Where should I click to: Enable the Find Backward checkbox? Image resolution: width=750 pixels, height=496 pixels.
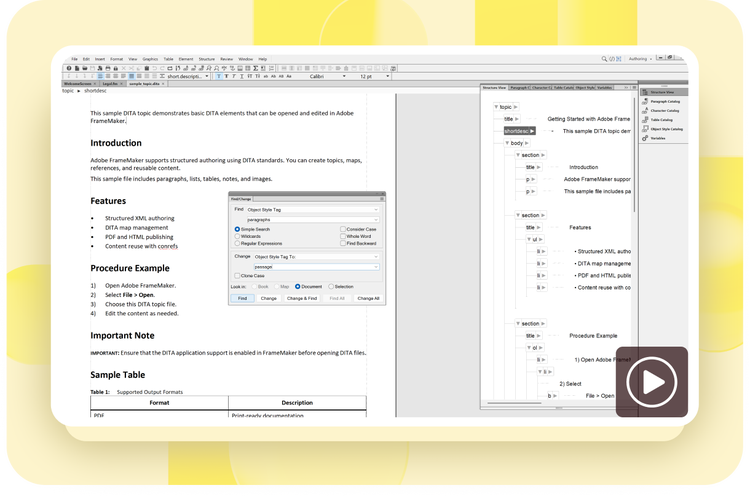[343, 243]
